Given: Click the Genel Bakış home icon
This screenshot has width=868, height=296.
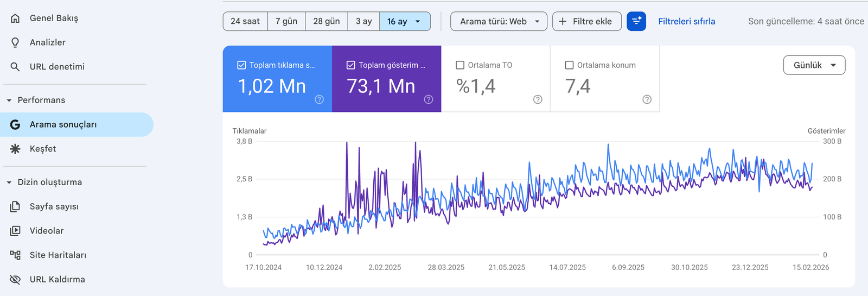Looking at the screenshot, I should click(x=15, y=18).
